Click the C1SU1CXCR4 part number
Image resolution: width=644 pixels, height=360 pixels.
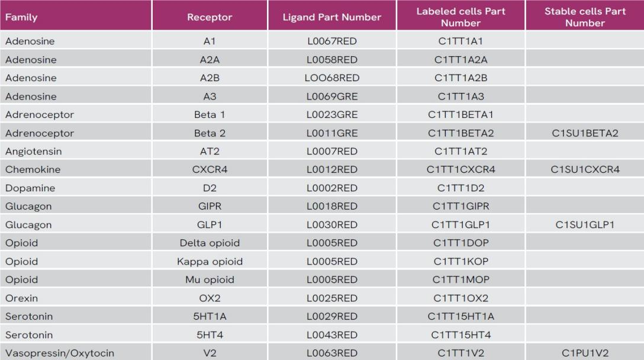[585, 169]
